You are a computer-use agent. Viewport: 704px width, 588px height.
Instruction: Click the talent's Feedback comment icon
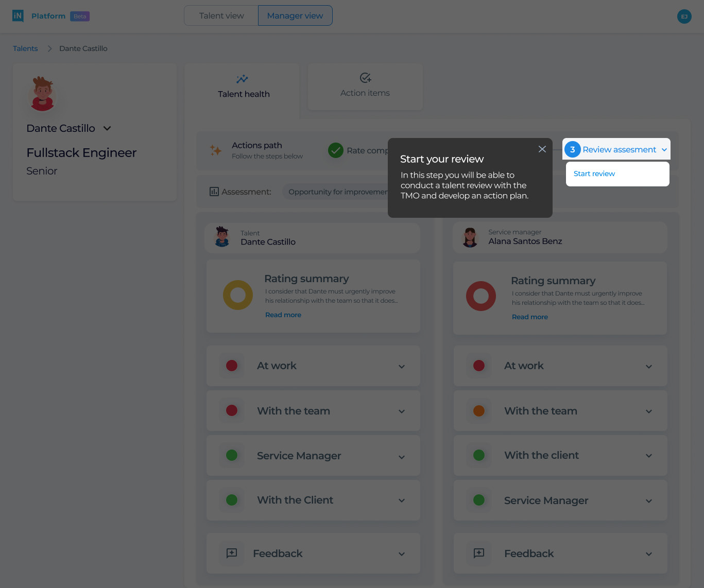pyautogui.click(x=232, y=553)
